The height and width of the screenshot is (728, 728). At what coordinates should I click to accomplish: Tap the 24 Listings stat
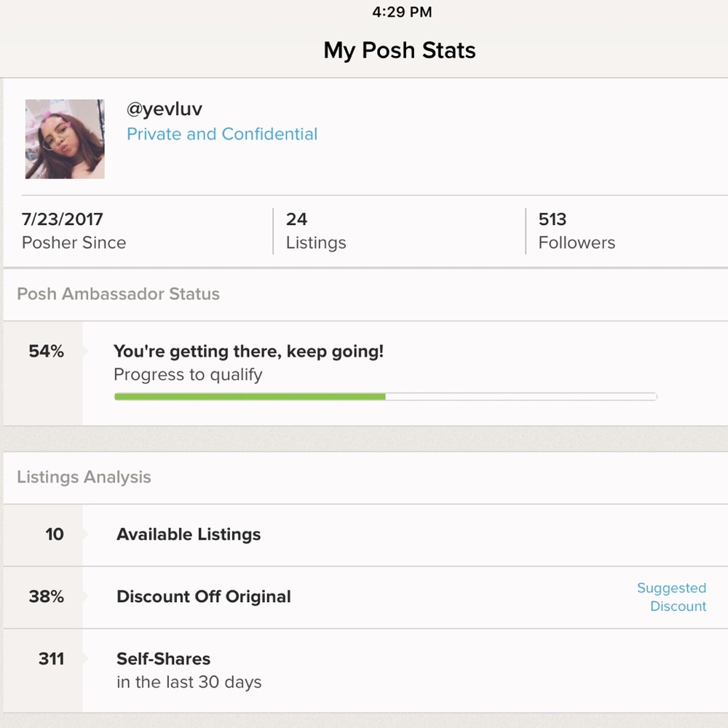click(316, 231)
